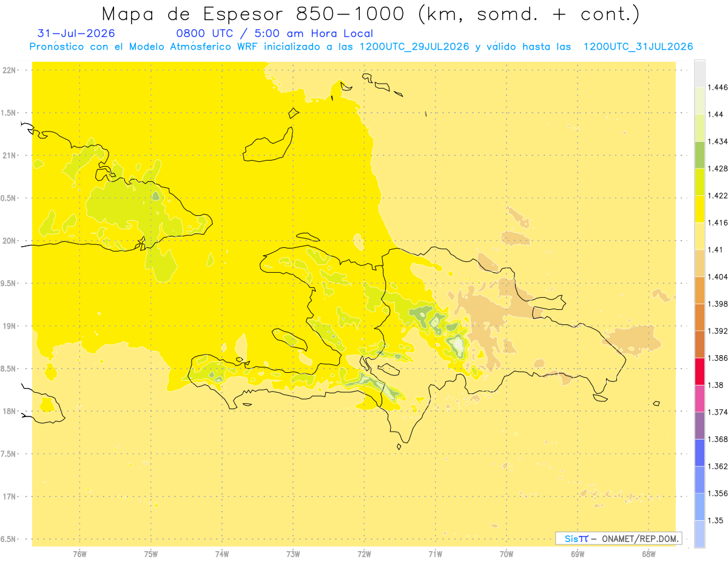Click the '75W' longitude label
The height and width of the screenshot is (562, 728).
tap(151, 554)
